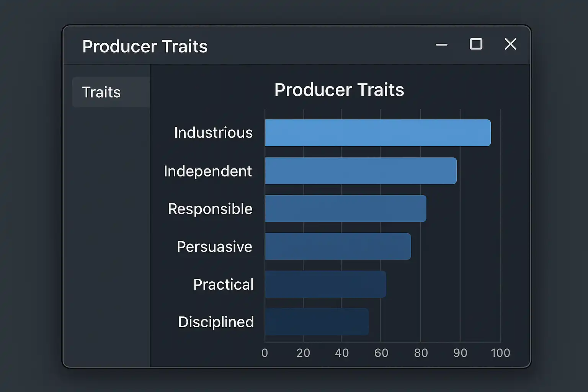Viewport: 588px width, 392px height.
Task: Minimize the Producer Traits window
Action: click(441, 45)
